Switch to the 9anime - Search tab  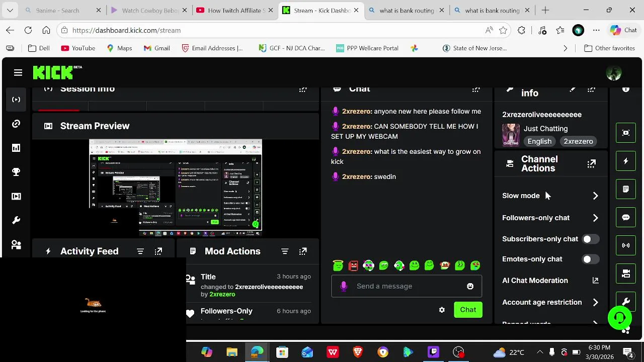point(63,10)
